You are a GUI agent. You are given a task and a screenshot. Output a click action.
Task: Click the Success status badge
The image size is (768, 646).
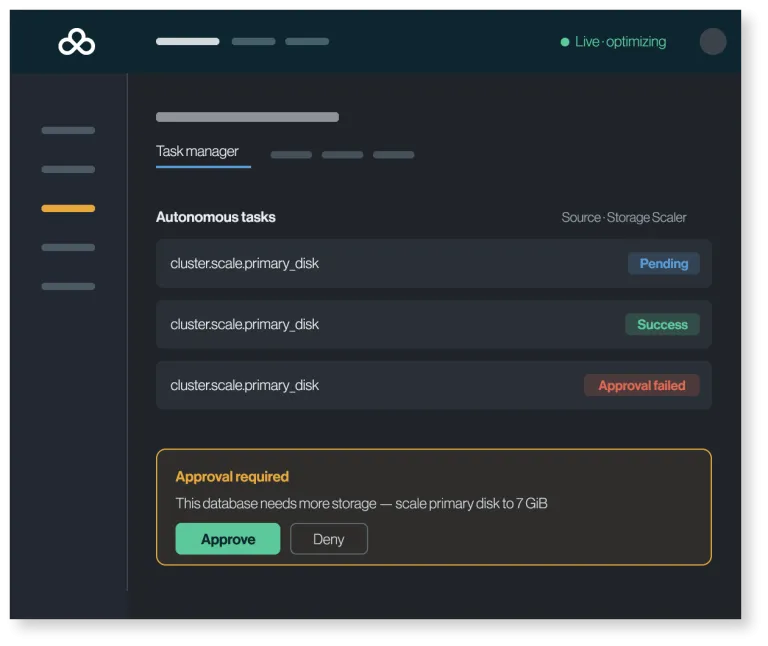(x=662, y=324)
